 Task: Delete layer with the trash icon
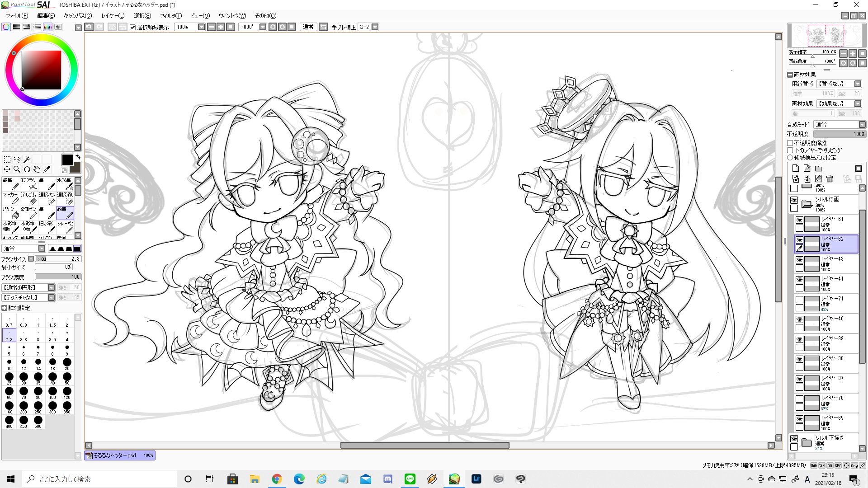pyautogui.click(x=830, y=179)
